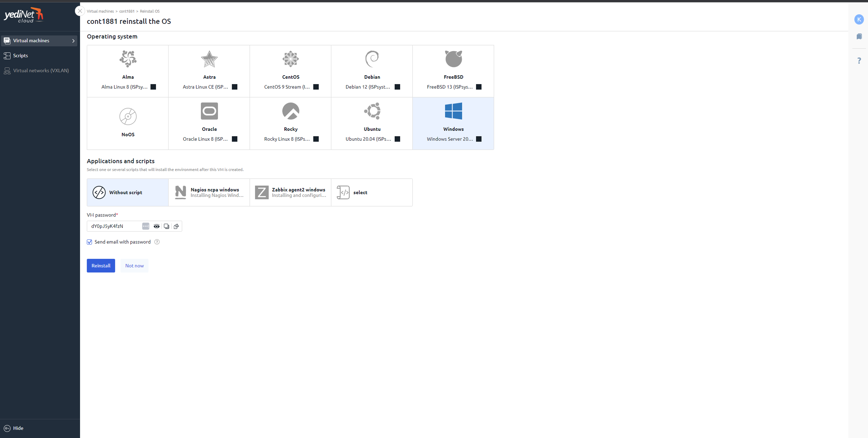Toggle password visibility eye icon
868x438 pixels.
point(157,226)
